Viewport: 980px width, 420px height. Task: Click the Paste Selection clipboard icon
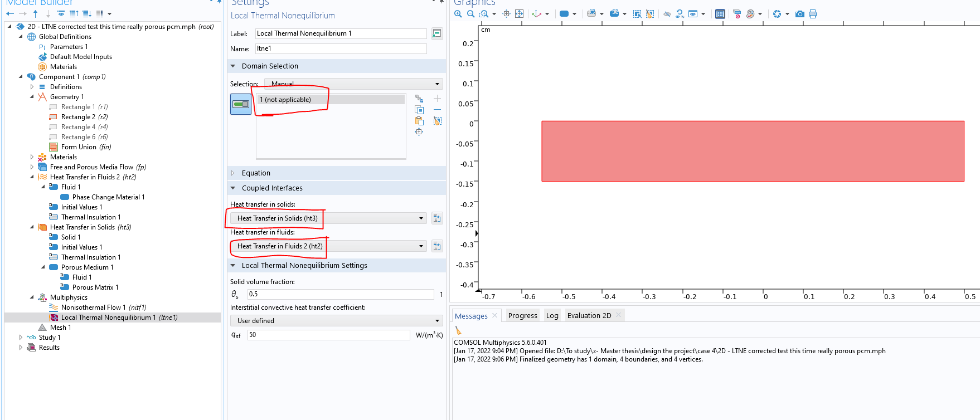pos(419,121)
